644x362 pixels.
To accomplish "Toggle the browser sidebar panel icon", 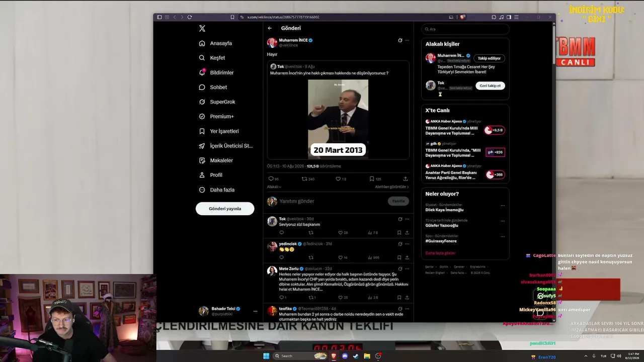I will click(509, 17).
